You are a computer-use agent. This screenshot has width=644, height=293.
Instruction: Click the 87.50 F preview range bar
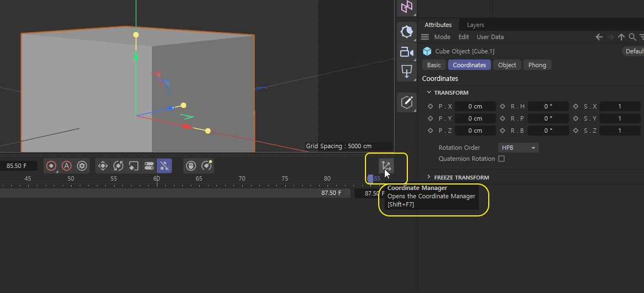click(x=174, y=193)
